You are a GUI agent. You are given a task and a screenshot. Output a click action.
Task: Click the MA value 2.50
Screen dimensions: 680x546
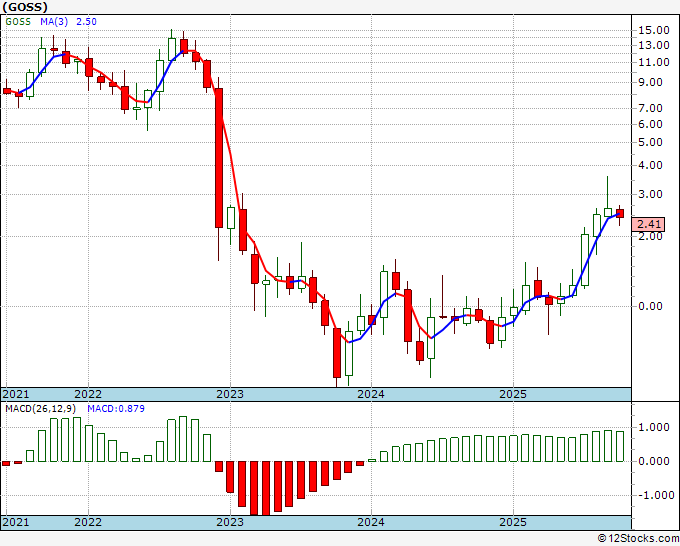coord(86,22)
